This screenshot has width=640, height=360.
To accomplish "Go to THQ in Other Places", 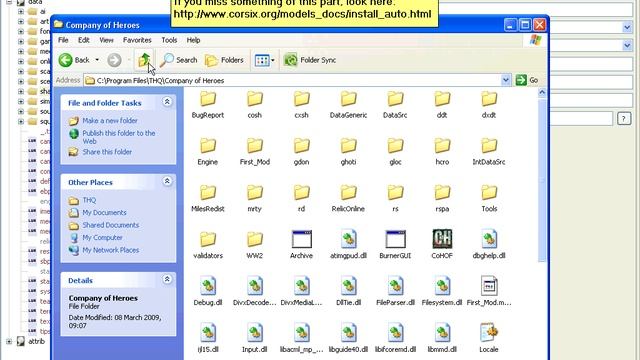I will tap(89, 200).
